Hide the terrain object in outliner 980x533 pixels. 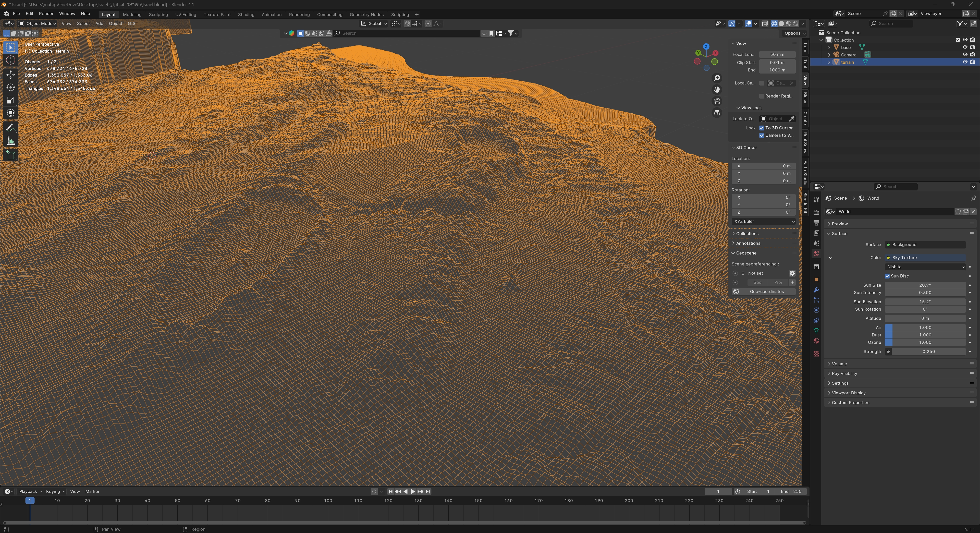pos(965,62)
